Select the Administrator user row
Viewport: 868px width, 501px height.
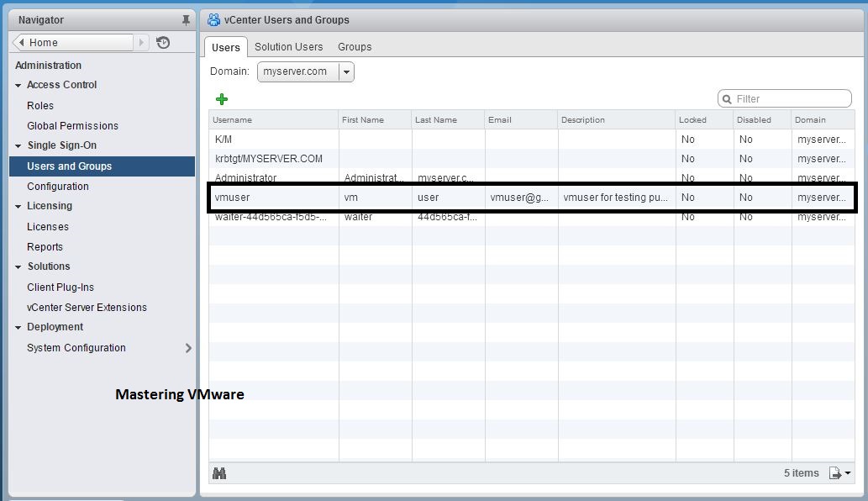pyautogui.click(x=531, y=177)
